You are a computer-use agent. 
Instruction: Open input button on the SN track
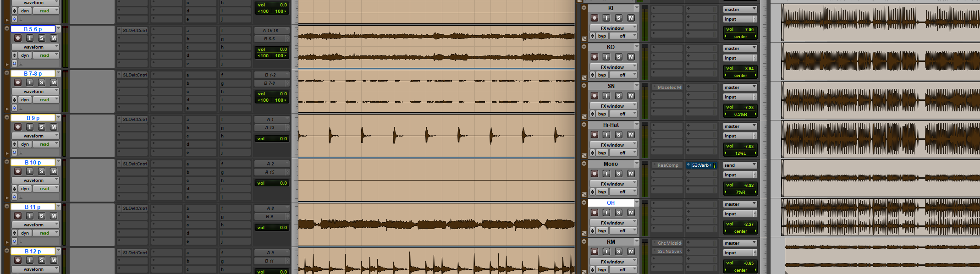738,97
